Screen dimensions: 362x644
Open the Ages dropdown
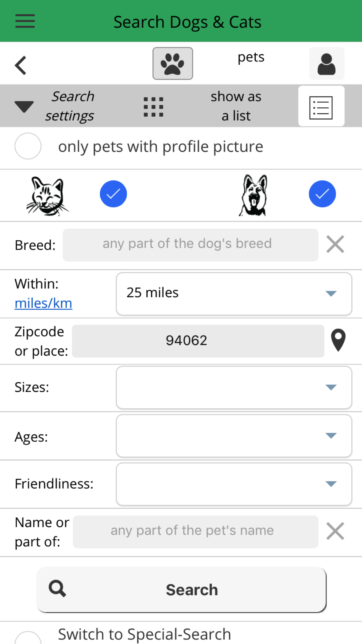click(x=234, y=436)
